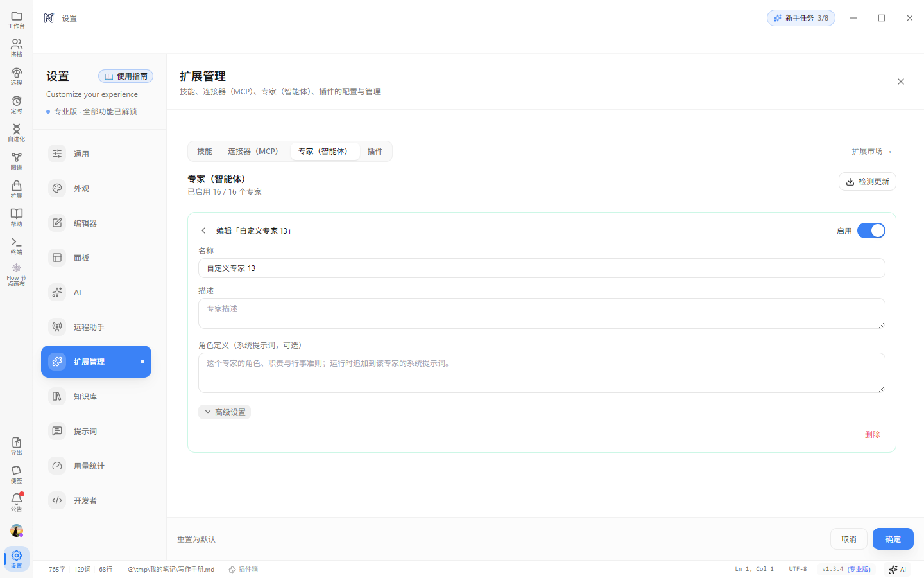Open the Flow 节点画布 icon

click(17, 275)
